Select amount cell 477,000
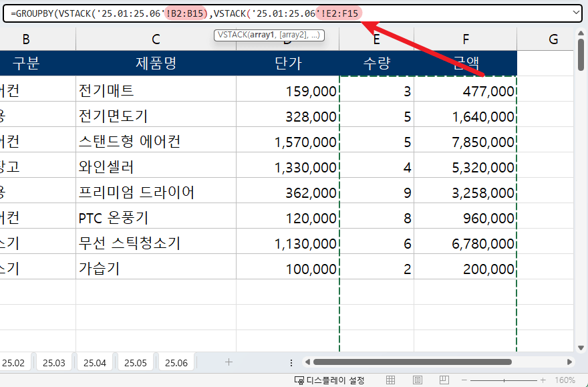 pyautogui.click(x=465, y=88)
